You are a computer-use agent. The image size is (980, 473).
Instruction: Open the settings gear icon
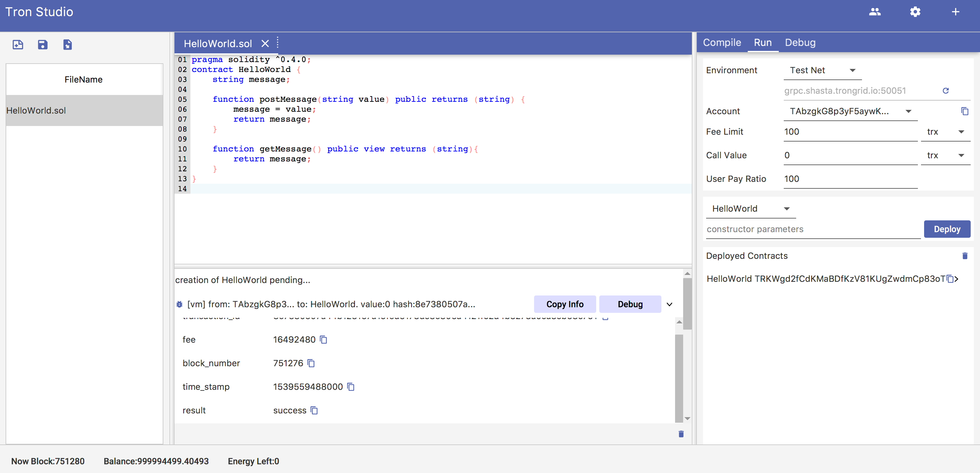point(915,12)
